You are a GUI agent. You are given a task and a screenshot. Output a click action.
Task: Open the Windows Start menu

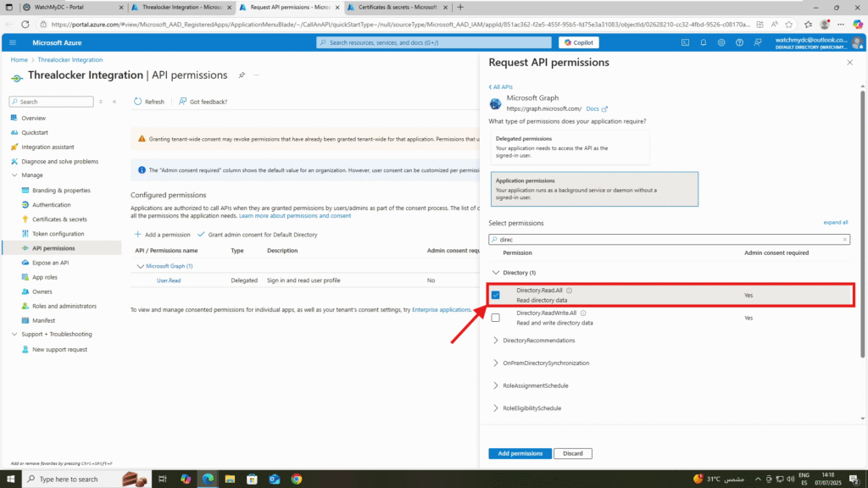point(10,480)
